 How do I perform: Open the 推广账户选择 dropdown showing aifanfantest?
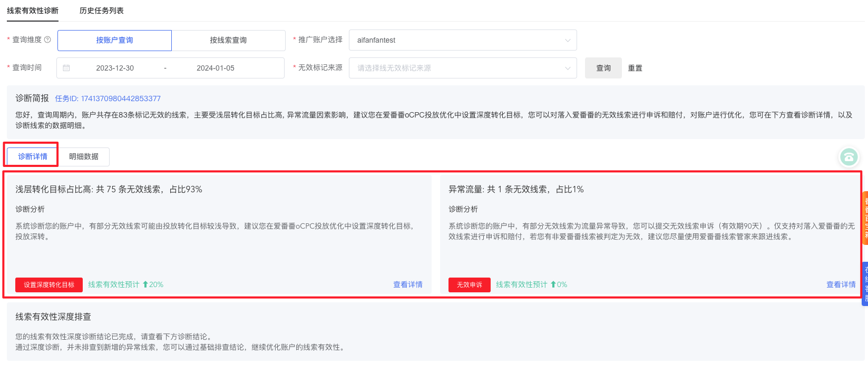(x=463, y=40)
